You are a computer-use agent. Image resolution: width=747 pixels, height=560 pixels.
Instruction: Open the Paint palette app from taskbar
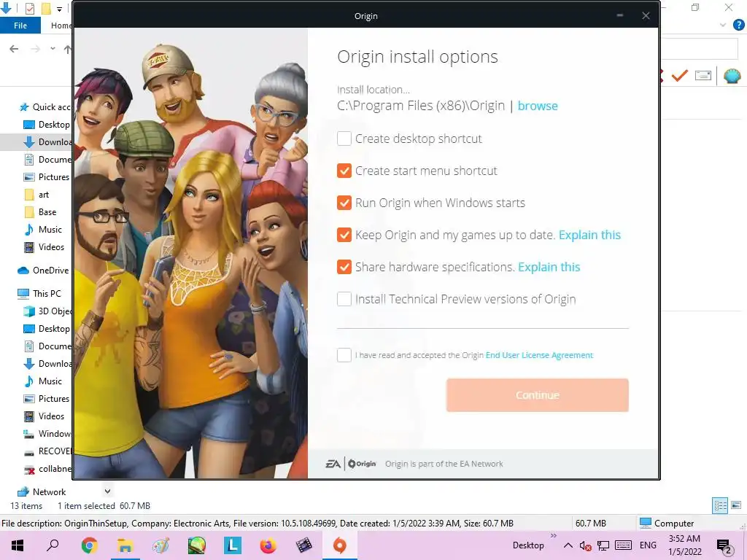160,545
